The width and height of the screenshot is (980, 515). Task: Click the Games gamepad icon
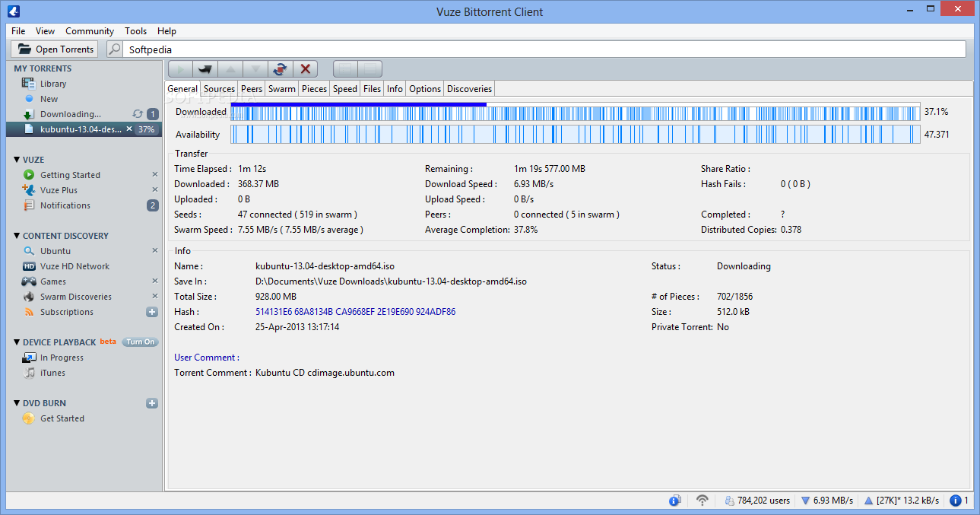[29, 281]
